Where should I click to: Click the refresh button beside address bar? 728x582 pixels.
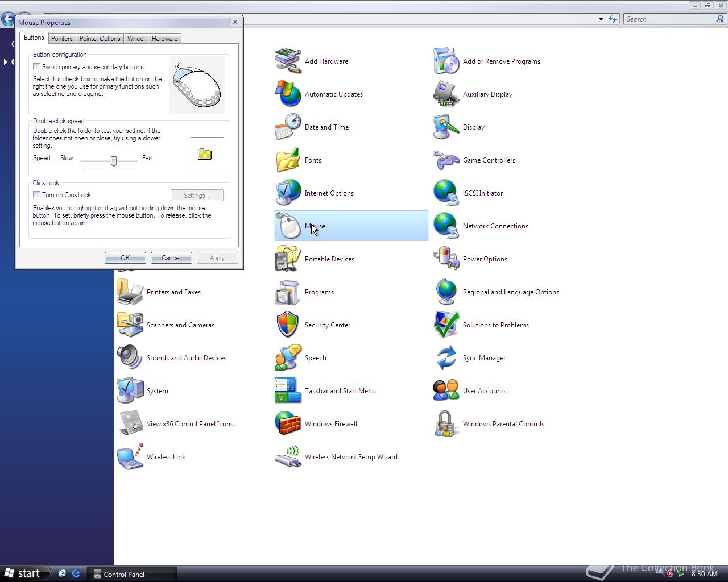613,19
